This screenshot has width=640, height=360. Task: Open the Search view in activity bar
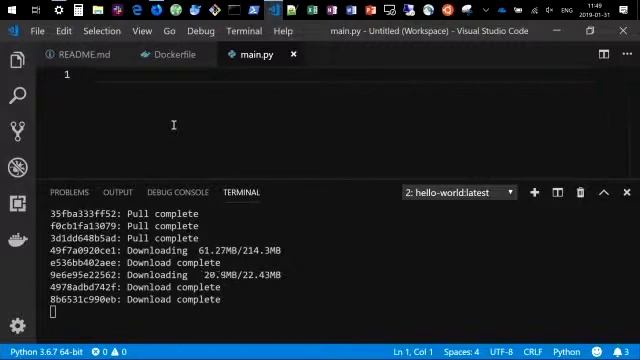pyautogui.click(x=18, y=96)
